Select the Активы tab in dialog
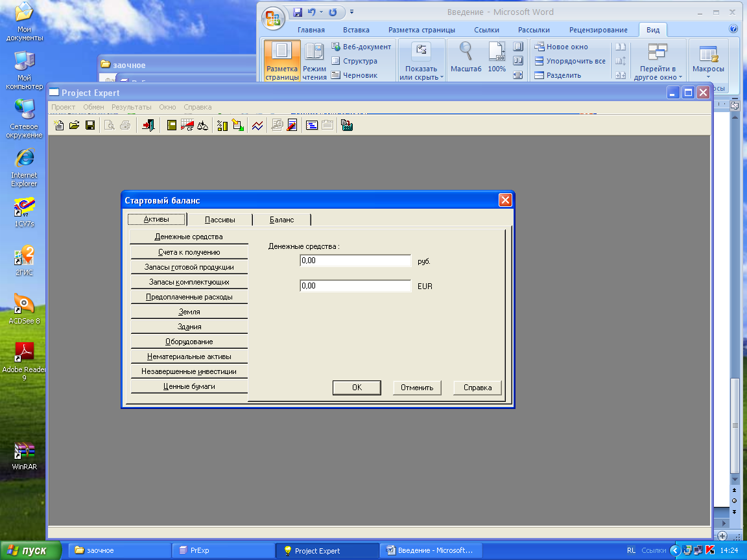747x560 pixels. 156,219
